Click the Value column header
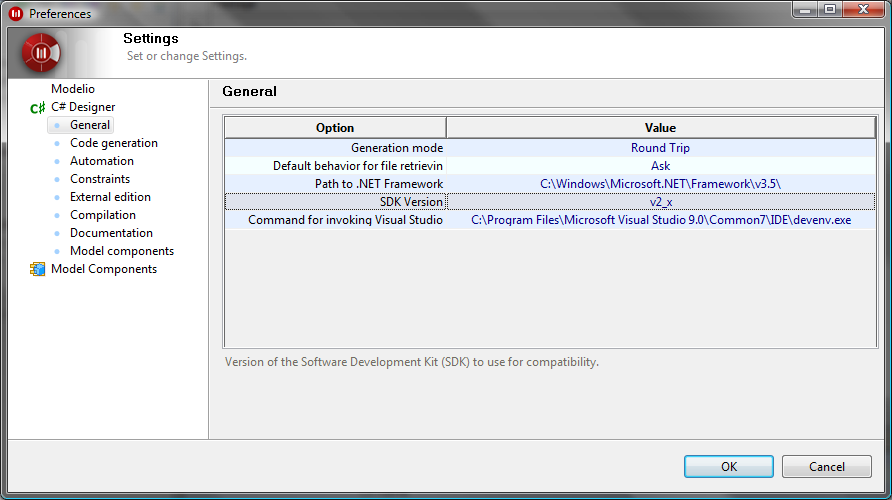 [x=660, y=127]
